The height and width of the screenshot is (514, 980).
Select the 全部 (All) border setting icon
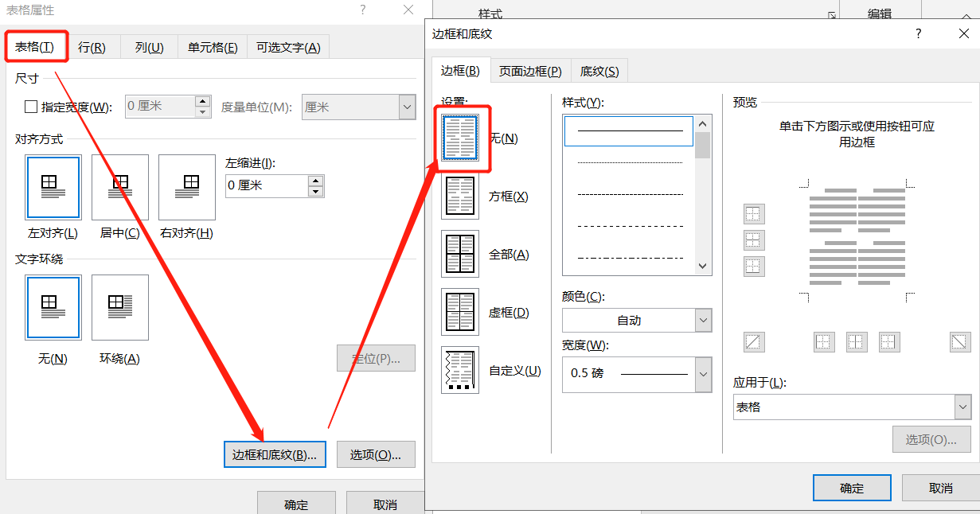click(x=460, y=254)
